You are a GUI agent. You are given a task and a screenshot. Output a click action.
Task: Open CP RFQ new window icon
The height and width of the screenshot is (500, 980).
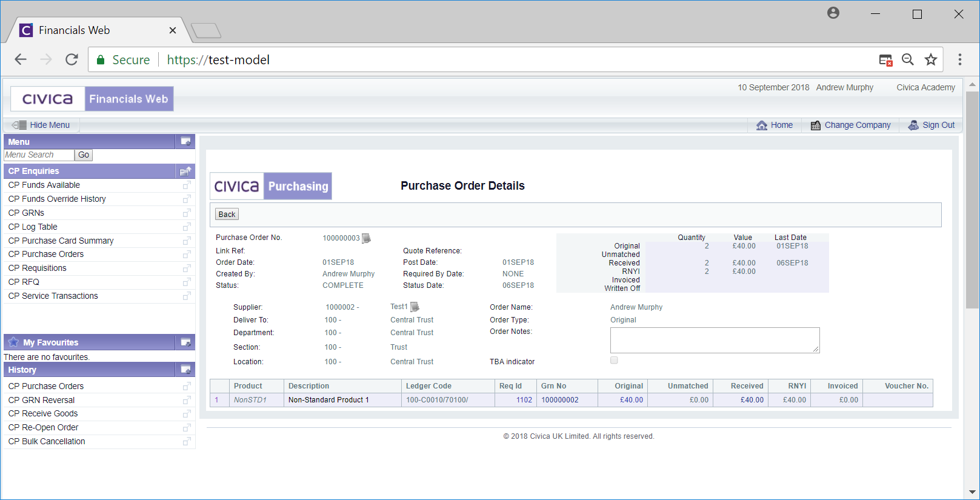(187, 282)
